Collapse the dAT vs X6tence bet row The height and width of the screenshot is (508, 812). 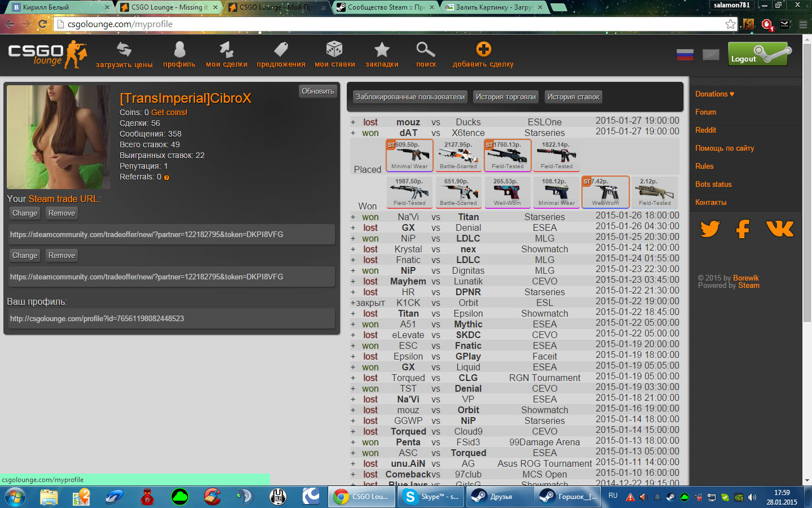pyautogui.click(x=353, y=133)
